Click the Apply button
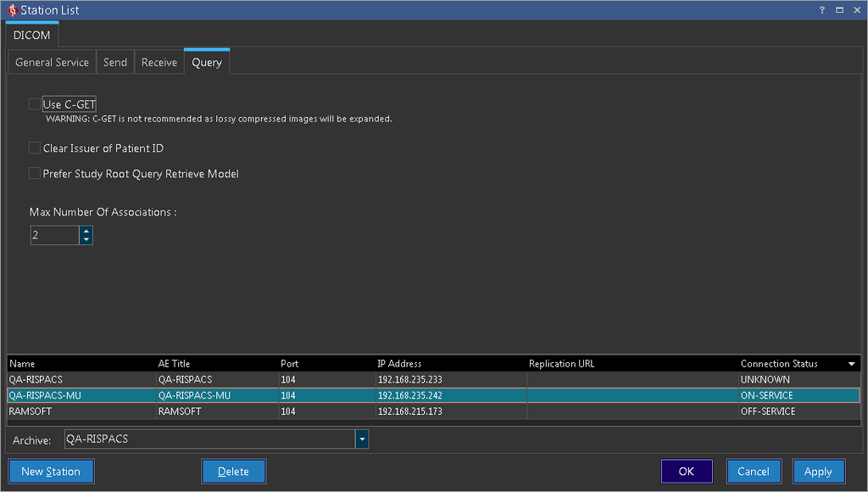This screenshot has width=868, height=492. (818, 472)
